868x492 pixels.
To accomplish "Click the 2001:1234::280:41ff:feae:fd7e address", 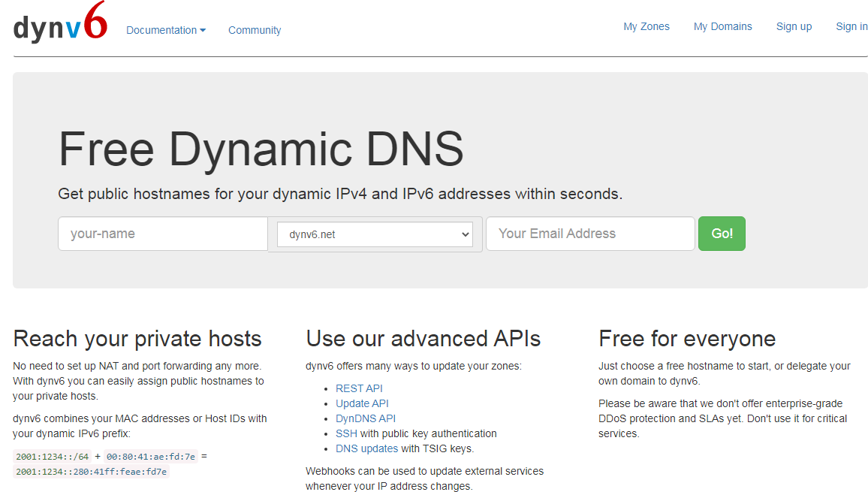I will tap(92, 472).
